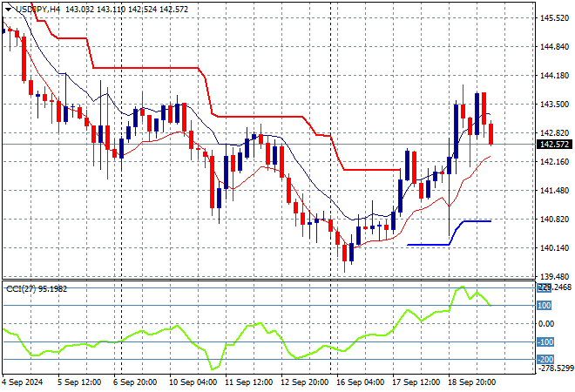Select the USDJPY,H4 chart title text
Image resolution: width=575 pixels, height=392 pixels.
tap(37, 10)
